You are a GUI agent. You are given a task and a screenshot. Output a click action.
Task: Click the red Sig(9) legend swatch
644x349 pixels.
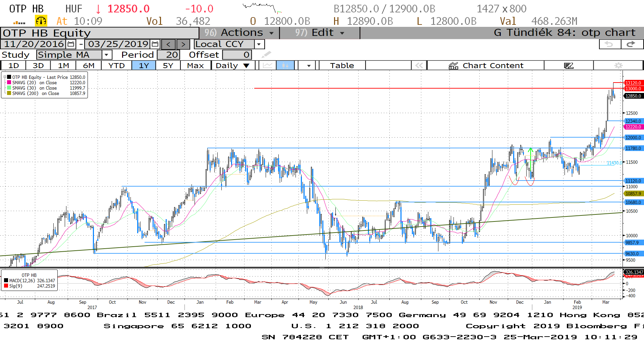coord(6,286)
